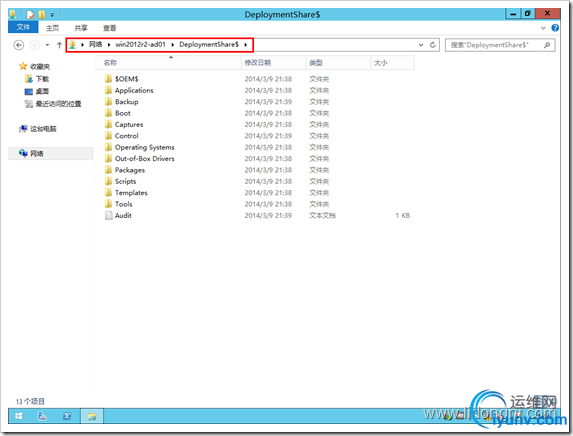Expand breadcrumb arrow after 网络
This screenshot has width=573, height=436.
(x=109, y=45)
